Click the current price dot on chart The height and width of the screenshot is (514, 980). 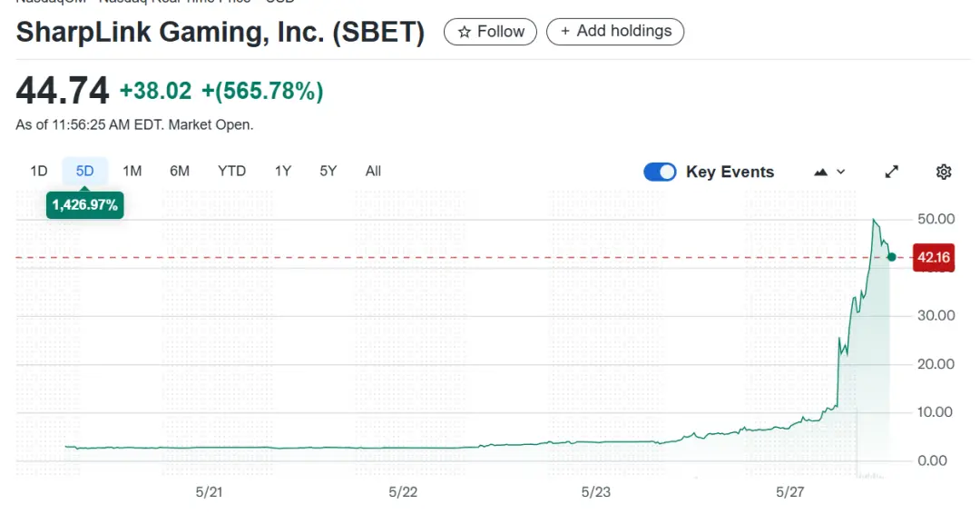(892, 257)
